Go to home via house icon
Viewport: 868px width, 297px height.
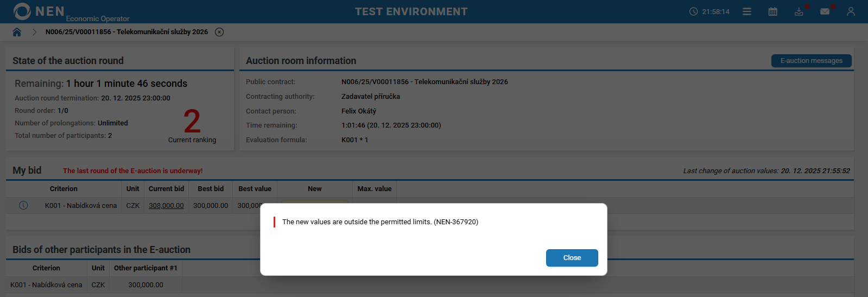(17, 32)
